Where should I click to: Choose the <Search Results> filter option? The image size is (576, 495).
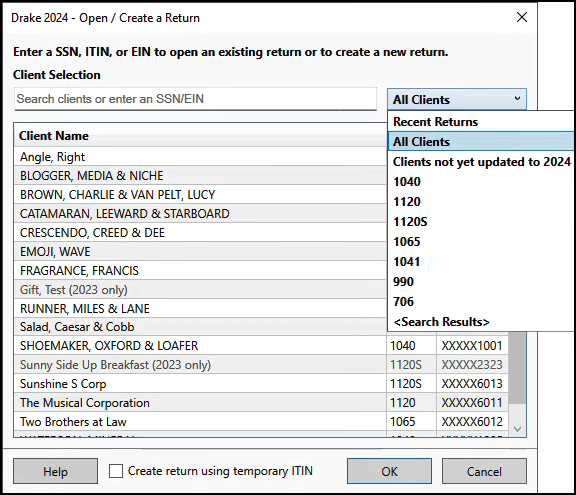tap(481, 322)
